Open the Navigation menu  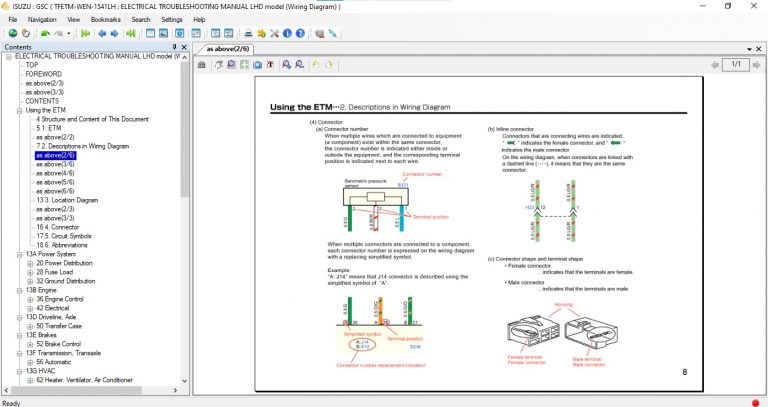pos(42,19)
